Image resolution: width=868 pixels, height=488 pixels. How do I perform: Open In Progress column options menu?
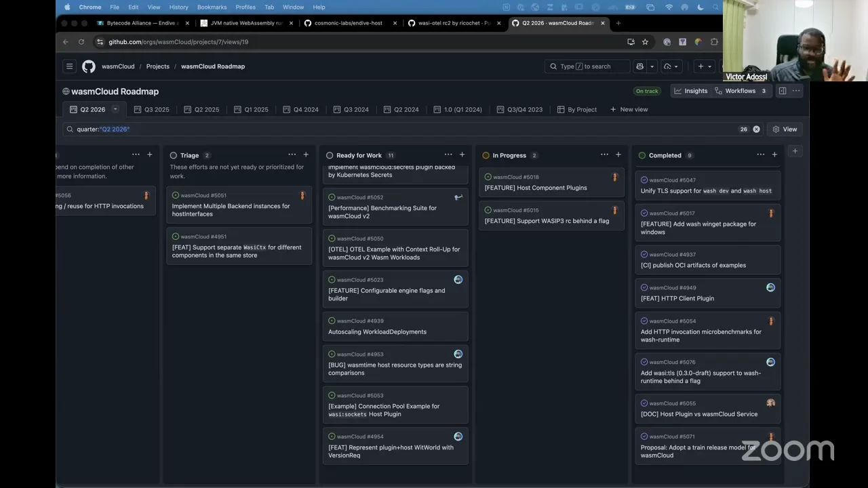(604, 155)
